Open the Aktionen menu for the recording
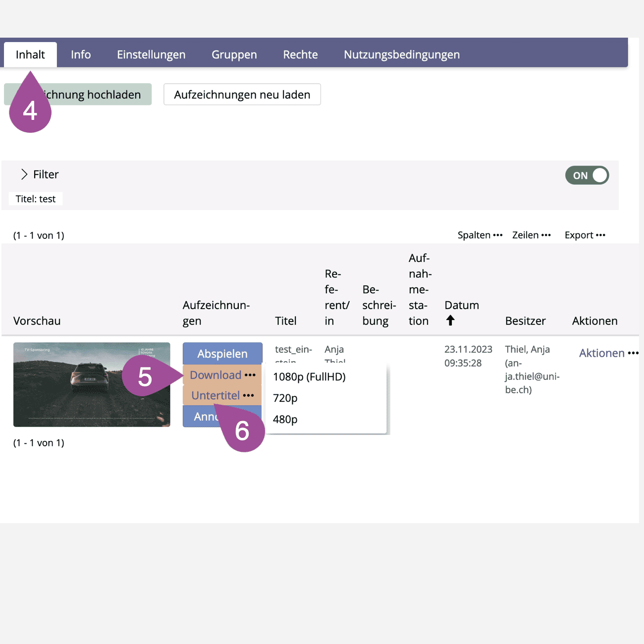This screenshot has height=644, width=644. coord(608,353)
